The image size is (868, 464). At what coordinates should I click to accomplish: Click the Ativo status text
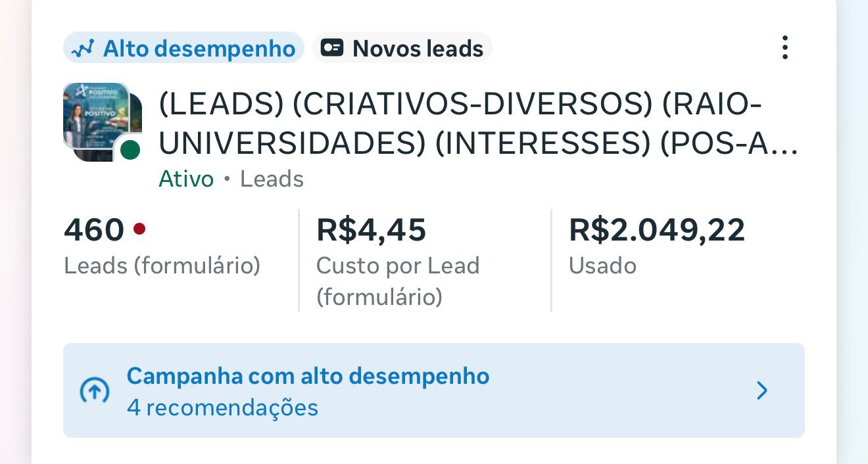coord(186,179)
